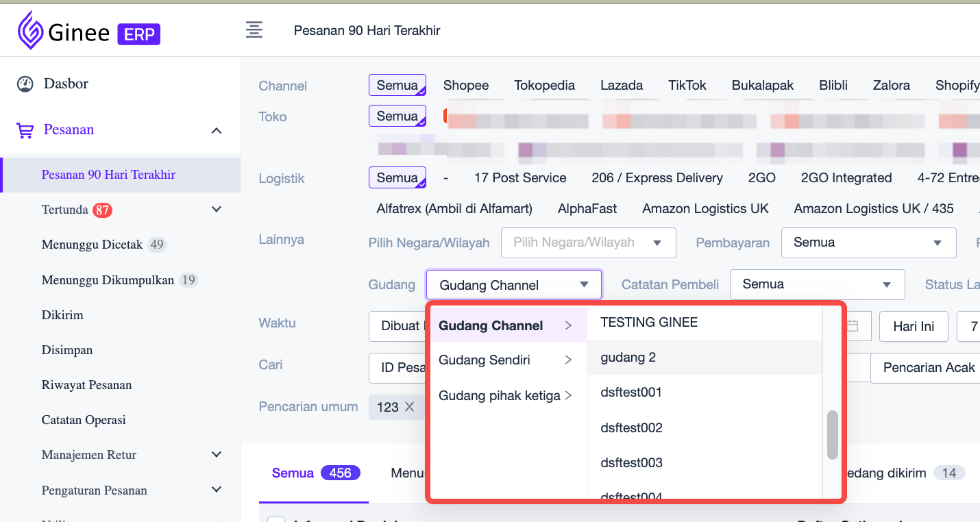
Task: Choose gudang 2 from warehouse list
Action: pos(628,358)
